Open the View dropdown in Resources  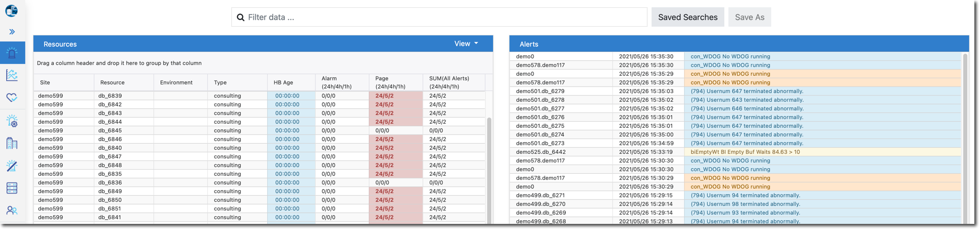tap(466, 44)
